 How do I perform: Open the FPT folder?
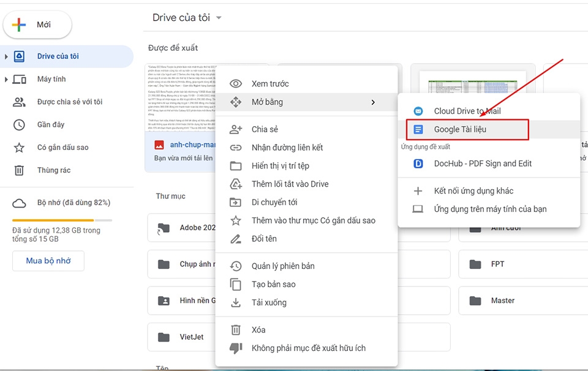point(523,264)
